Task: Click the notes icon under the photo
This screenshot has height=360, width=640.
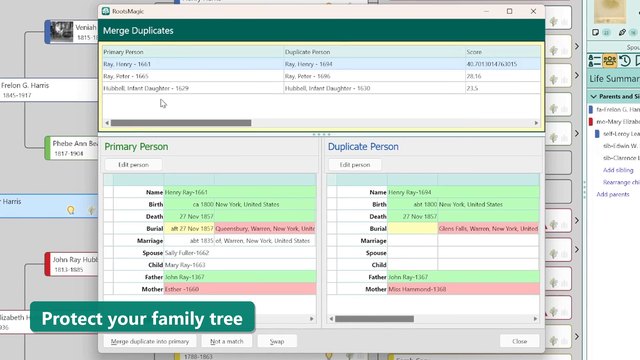Action: tap(596, 32)
